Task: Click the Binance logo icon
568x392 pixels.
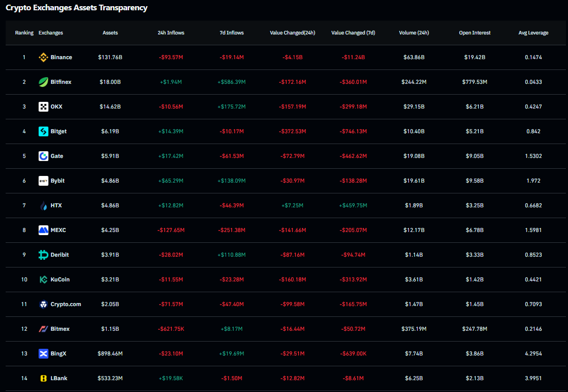Action: 43,57
